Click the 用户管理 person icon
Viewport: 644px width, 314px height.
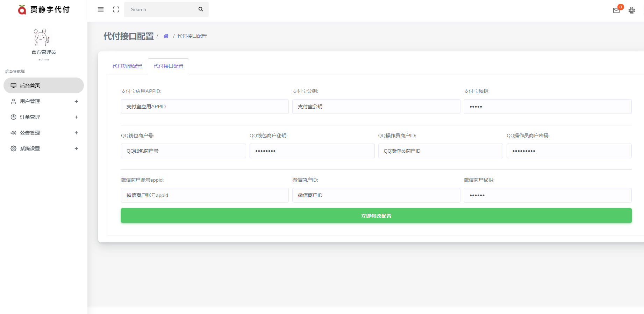(13, 101)
